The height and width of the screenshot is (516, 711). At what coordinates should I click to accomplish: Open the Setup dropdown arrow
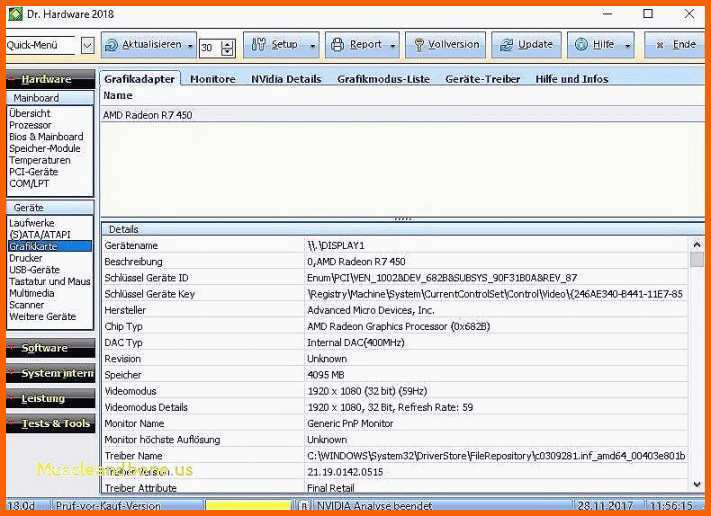tap(313, 46)
